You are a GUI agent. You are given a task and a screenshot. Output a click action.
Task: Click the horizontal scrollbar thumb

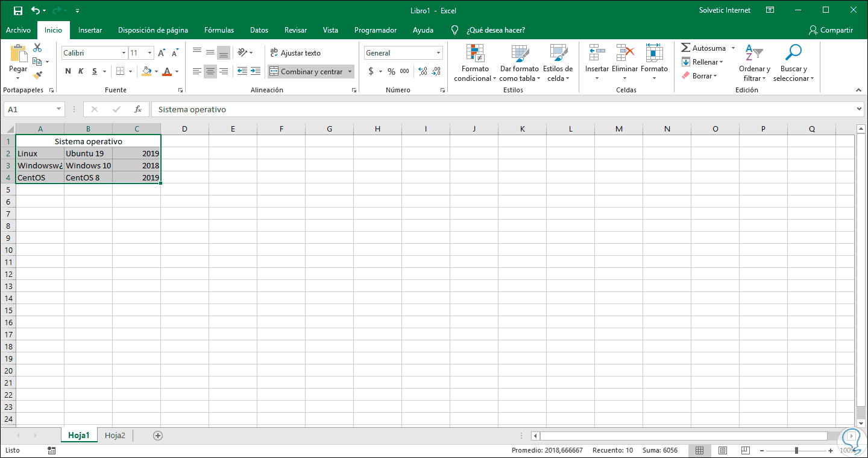click(x=684, y=435)
